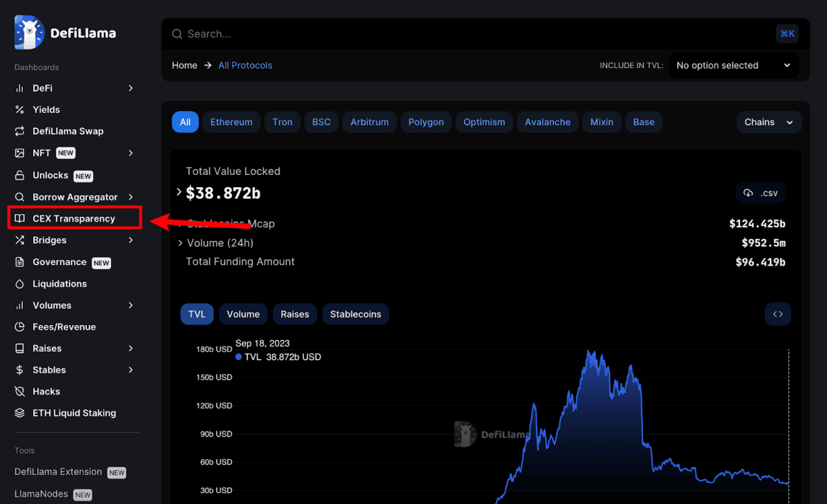This screenshot has width=827, height=504.
Task: Click the Hacks shield icon
Action: click(x=20, y=392)
